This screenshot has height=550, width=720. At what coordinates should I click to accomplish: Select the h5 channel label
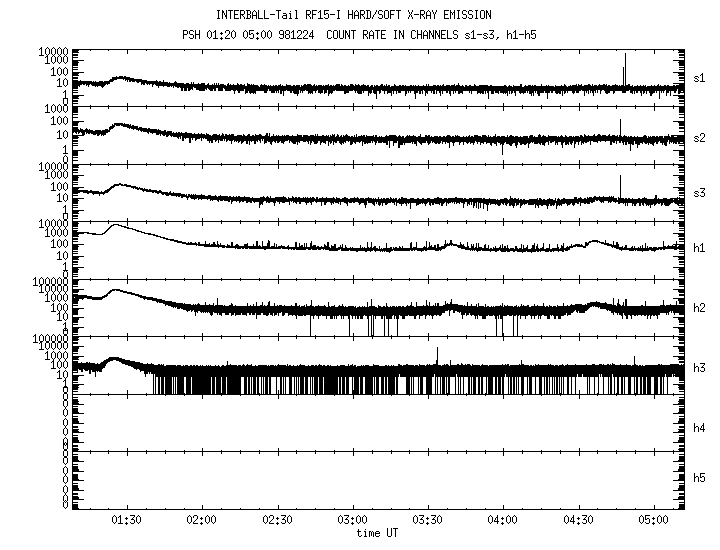(700, 478)
